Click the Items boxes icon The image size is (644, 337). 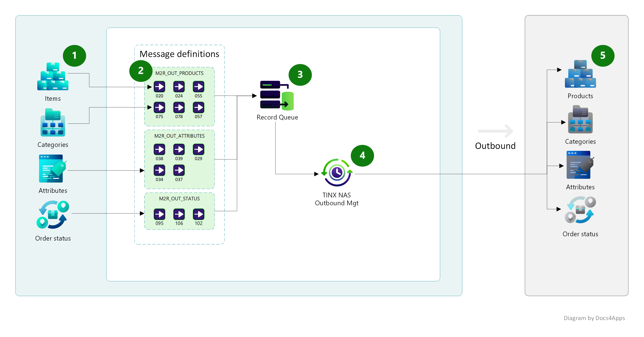[53, 77]
